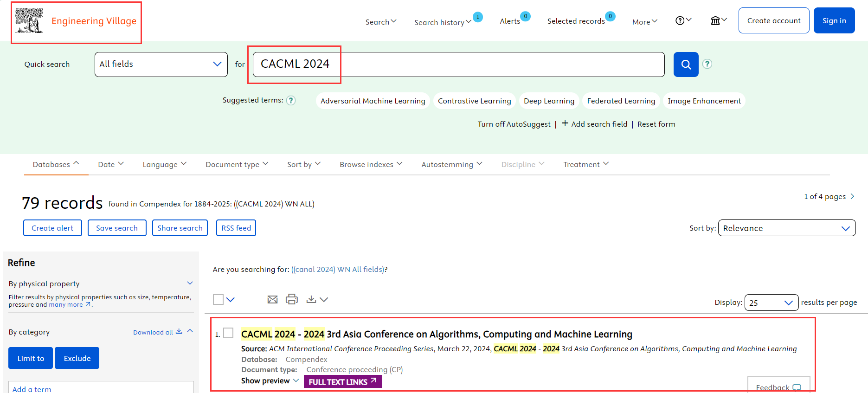Click the search history count badge

point(478,17)
